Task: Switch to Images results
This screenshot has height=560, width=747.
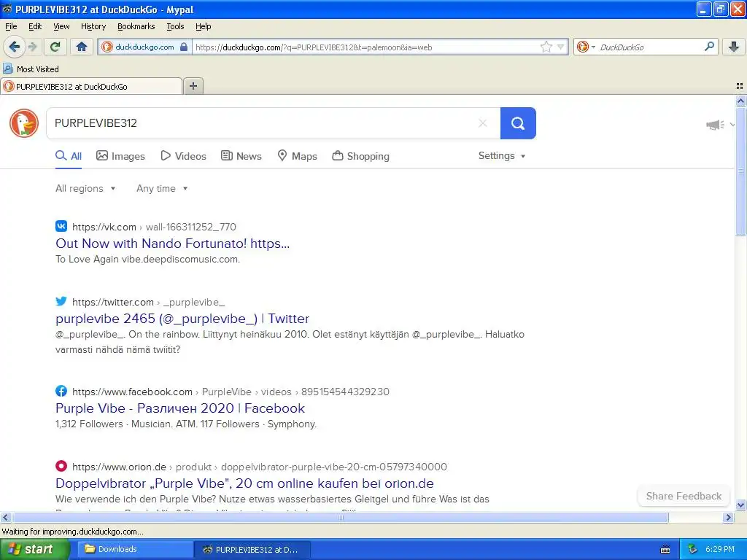Action: point(120,156)
